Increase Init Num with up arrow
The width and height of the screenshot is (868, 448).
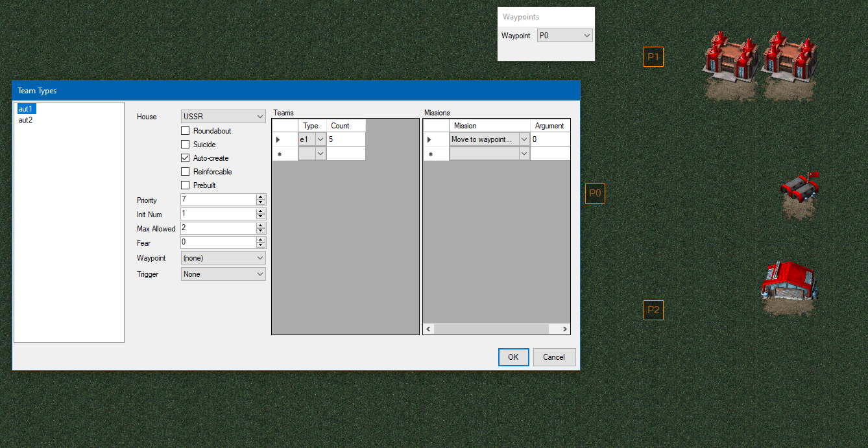click(261, 211)
